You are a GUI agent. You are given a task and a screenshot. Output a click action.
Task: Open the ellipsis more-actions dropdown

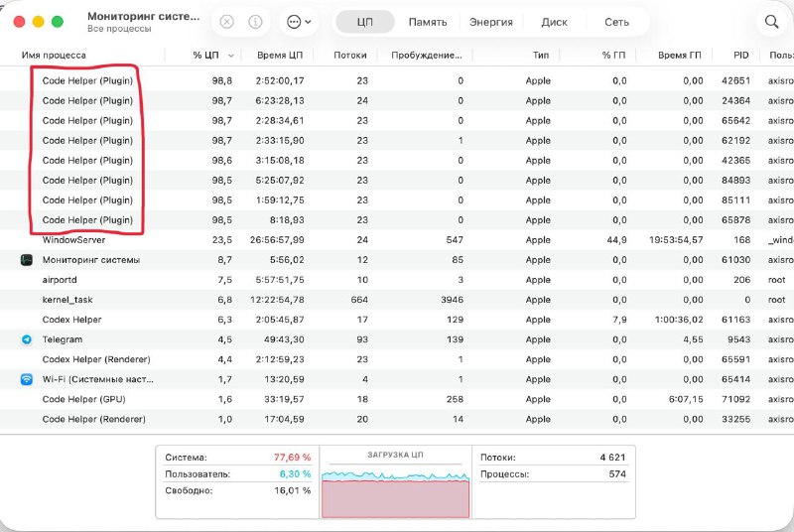(x=298, y=22)
